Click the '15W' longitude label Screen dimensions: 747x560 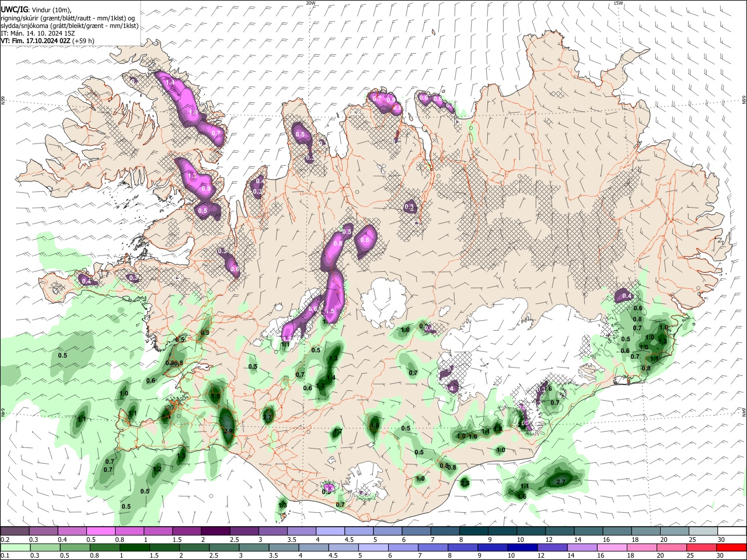(618, 3)
